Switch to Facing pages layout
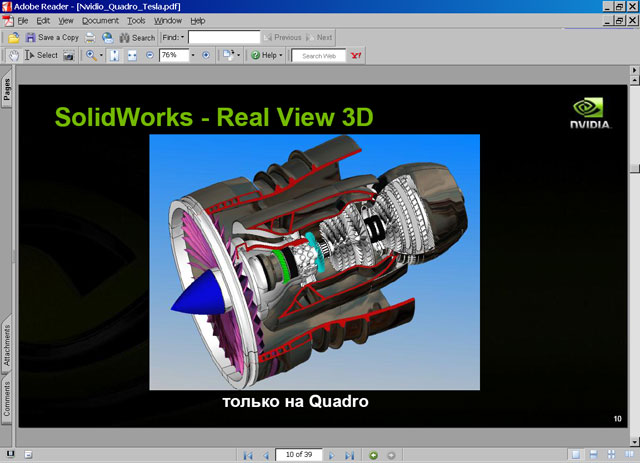 point(629,455)
